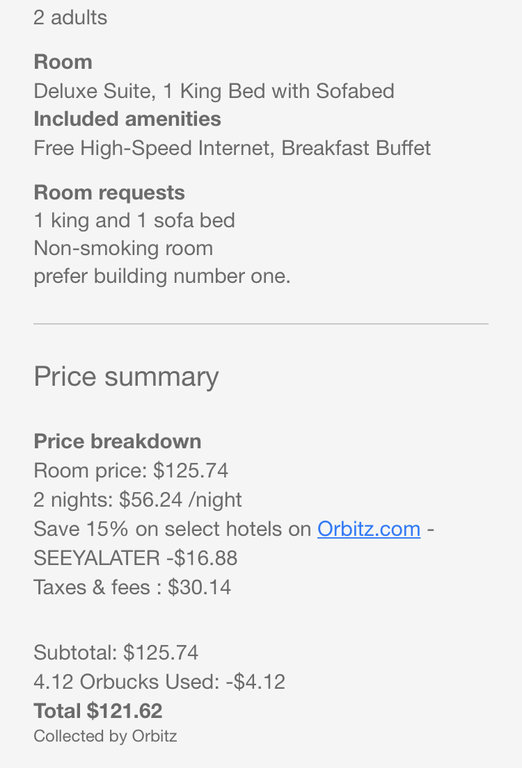Image resolution: width=522 pixels, height=768 pixels.
Task: Select the SEEYALATER promo code text
Action: (97, 558)
